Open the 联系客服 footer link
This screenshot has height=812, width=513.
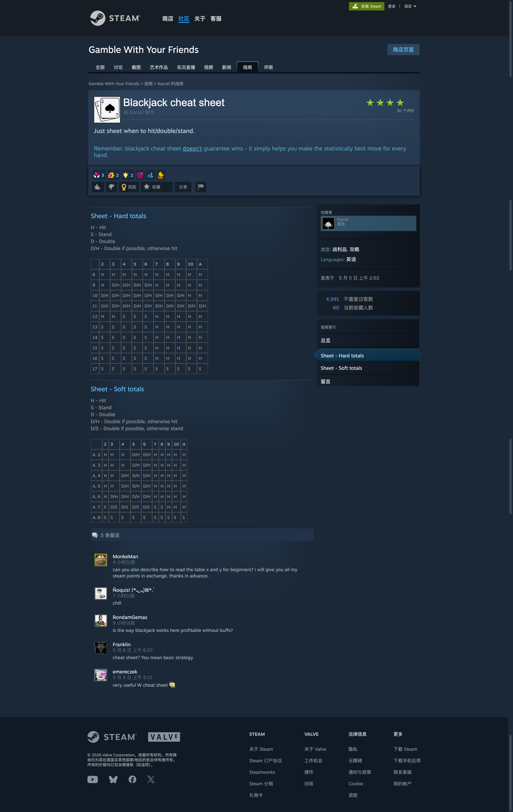click(x=402, y=772)
